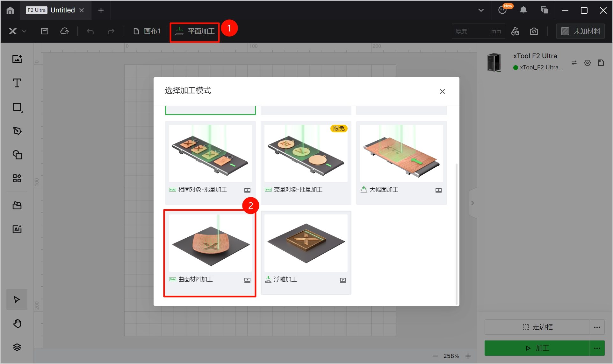Click the dialog vertical scrollbar
The height and width of the screenshot is (364, 613).
(x=456, y=234)
